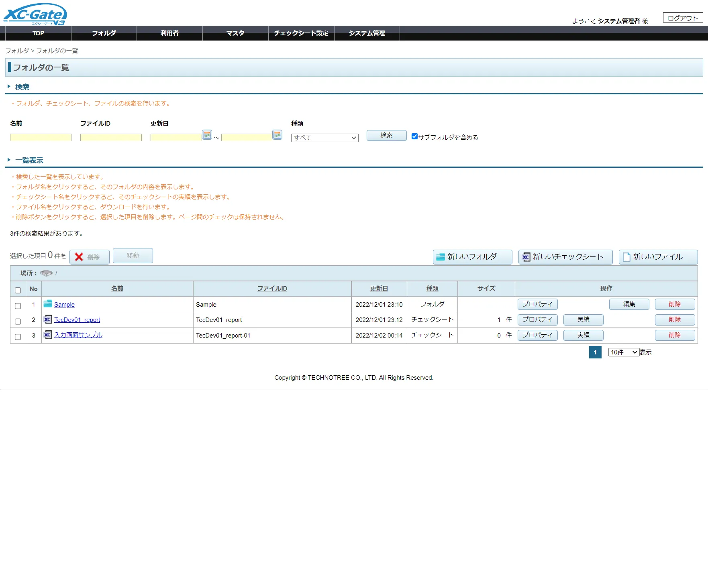The width and height of the screenshot is (708, 588).
Task: Toggle the select-all checkbox in table header
Action: click(18, 290)
